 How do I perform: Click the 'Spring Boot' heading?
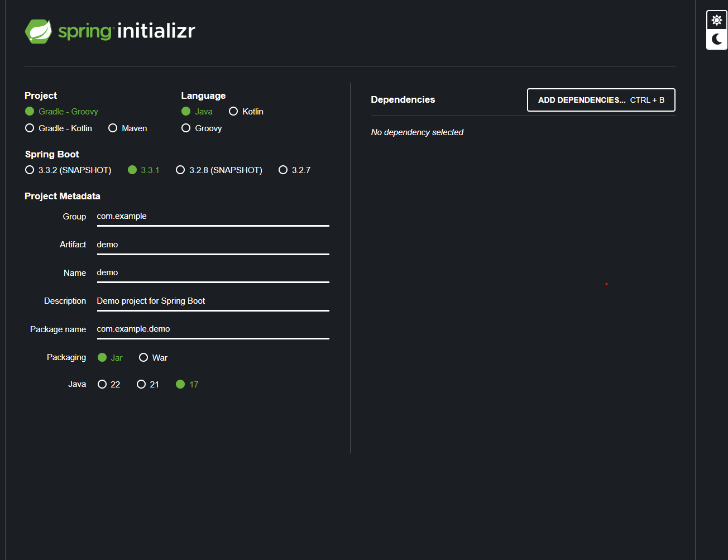[x=52, y=155]
